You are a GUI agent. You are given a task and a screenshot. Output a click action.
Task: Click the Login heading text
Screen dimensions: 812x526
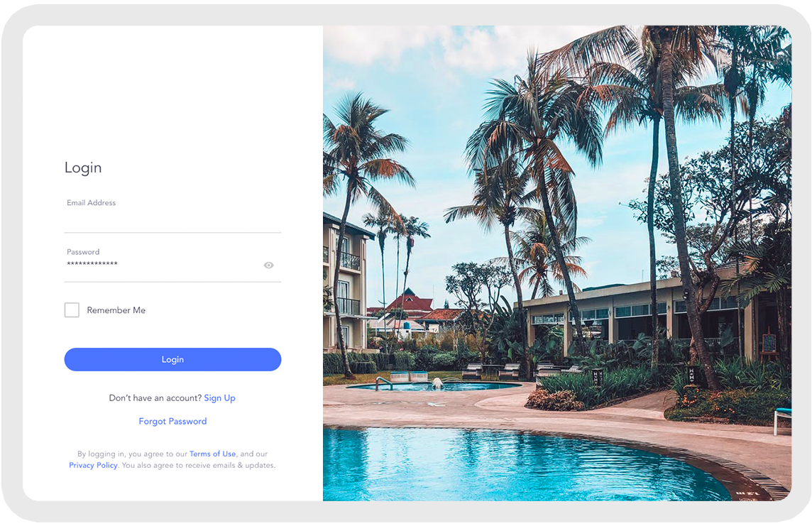coord(83,168)
